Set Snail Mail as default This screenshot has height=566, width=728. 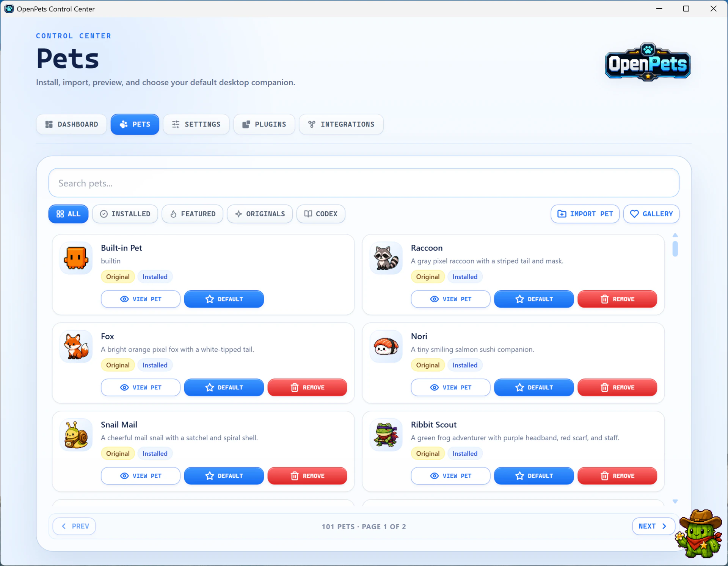pos(224,476)
